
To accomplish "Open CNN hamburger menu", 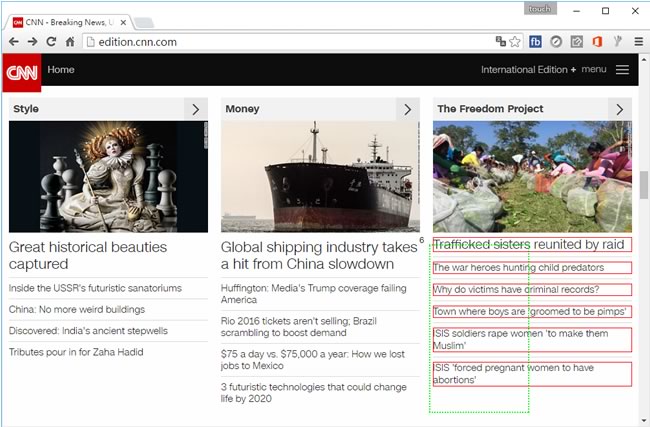I will pyautogui.click(x=622, y=70).
